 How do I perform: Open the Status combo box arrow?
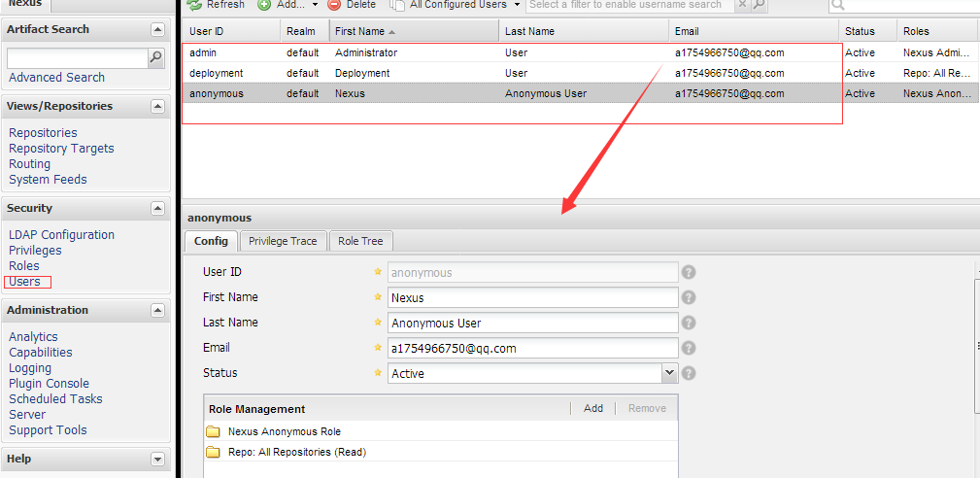(669, 373)
